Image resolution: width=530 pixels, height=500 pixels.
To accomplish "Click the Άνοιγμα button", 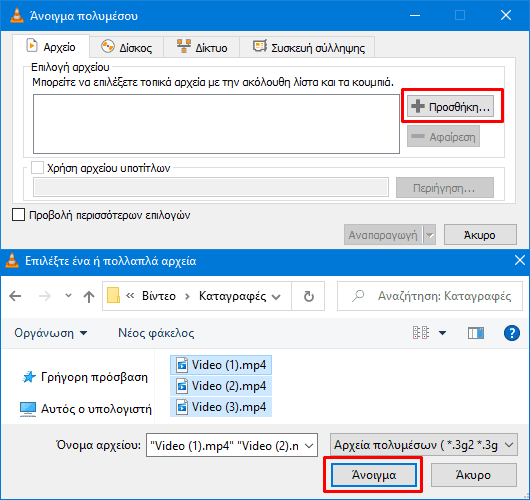I will point(374,475).
